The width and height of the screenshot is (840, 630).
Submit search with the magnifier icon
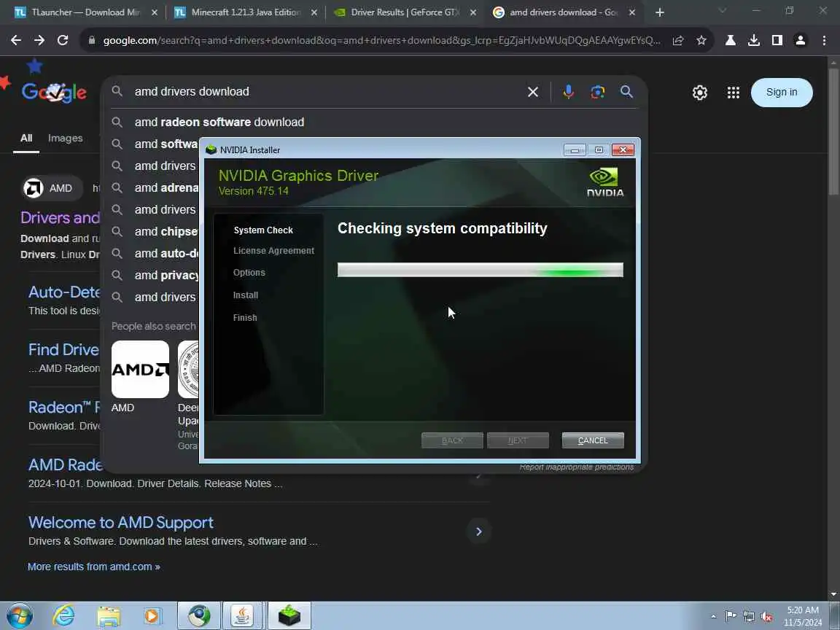point(626,92)
